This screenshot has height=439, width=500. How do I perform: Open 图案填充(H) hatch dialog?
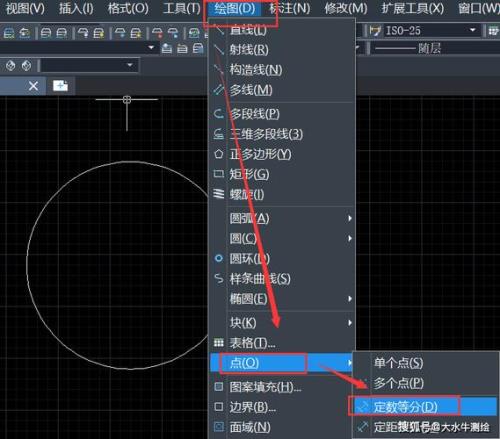pos(282,387)
